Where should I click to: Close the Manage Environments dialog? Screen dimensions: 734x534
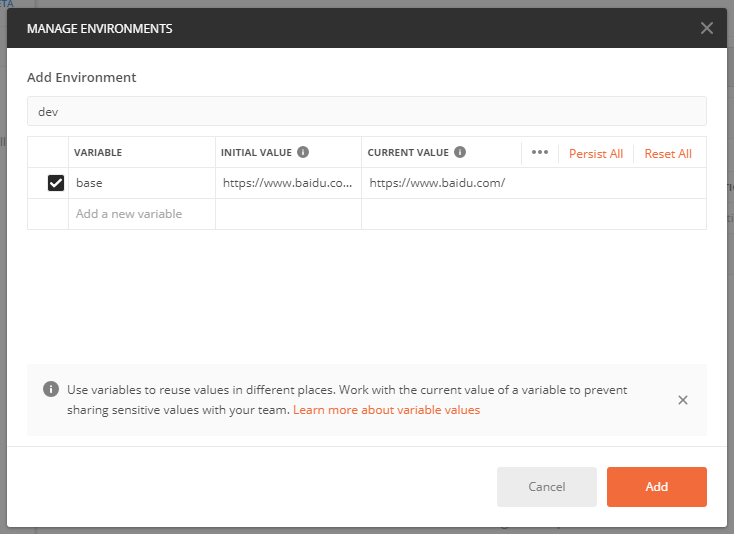click(706, 28)
